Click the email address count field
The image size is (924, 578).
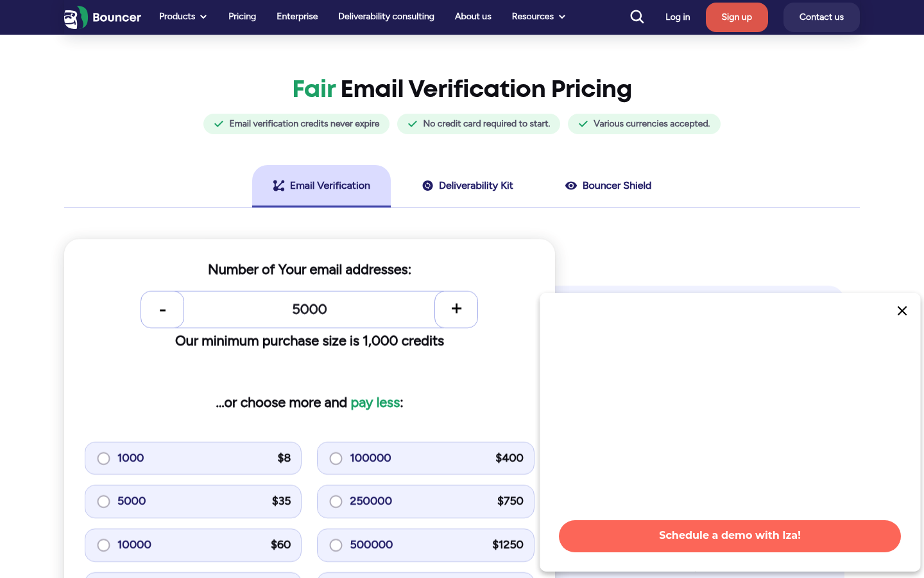click(x=309, y=310)
